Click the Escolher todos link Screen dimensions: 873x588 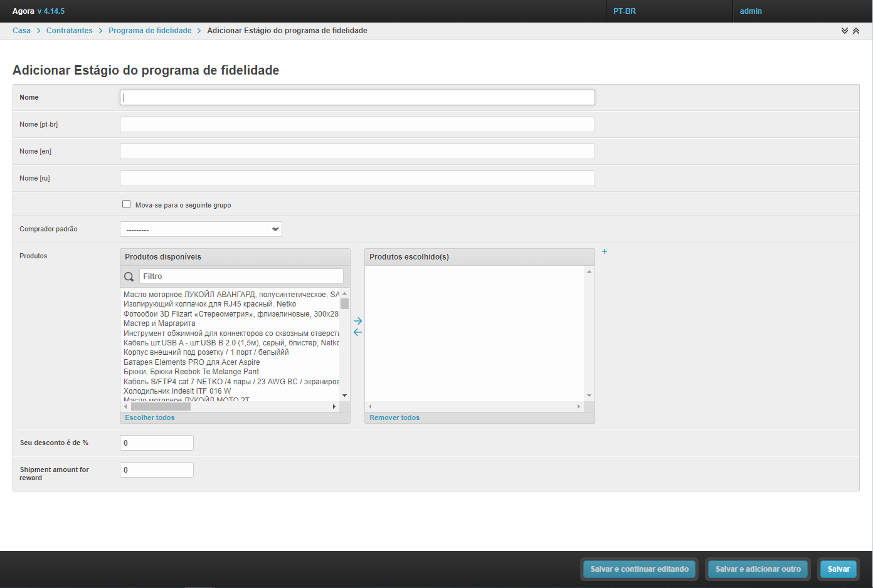[150, 417]
